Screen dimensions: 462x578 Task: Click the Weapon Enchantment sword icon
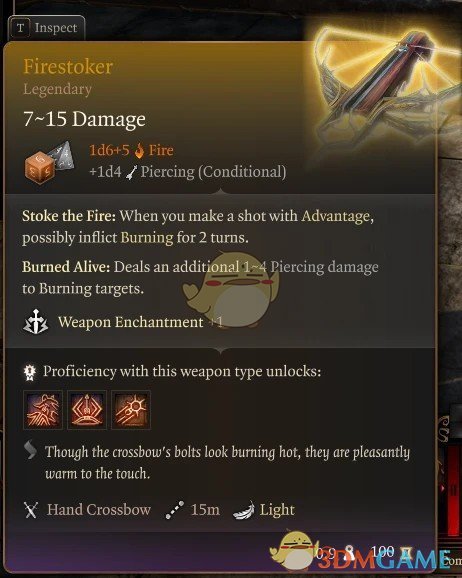coord(35,322)
